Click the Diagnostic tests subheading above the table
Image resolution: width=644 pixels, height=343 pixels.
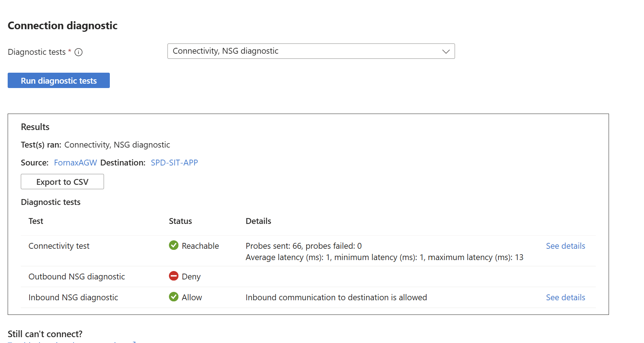[51, 202]
